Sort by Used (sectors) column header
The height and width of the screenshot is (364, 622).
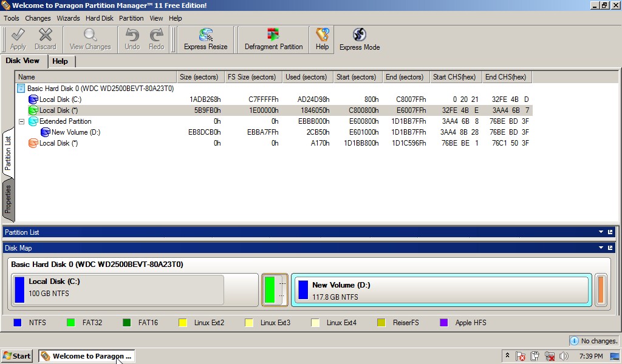point(307,77)
